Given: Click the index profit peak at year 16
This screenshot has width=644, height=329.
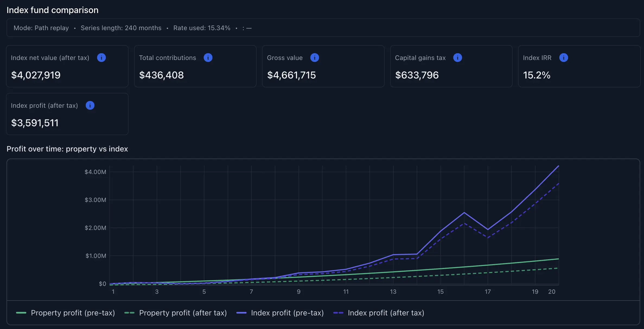Looking at the screenshot, I should (464, 213).
